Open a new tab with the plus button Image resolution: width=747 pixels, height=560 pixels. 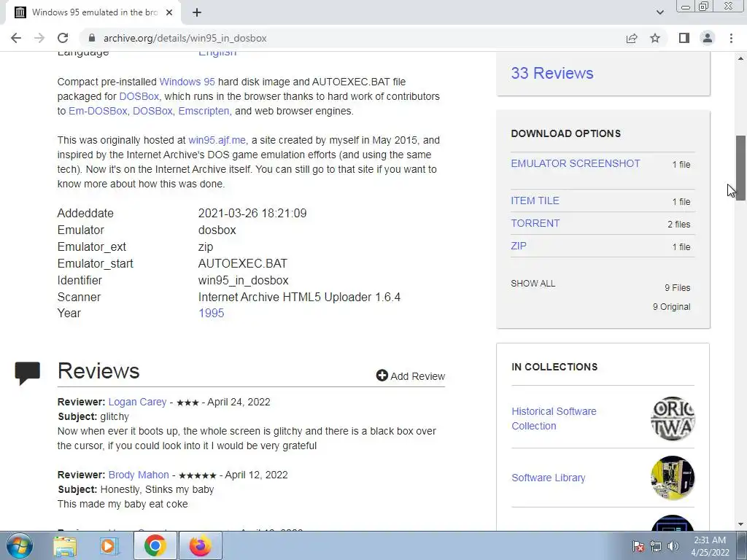197,12
